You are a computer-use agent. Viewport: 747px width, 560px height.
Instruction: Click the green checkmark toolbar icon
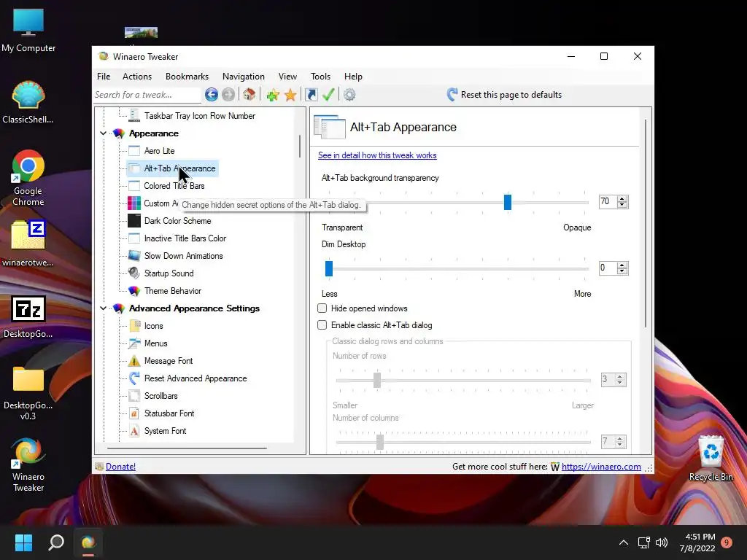pos(328,94)
